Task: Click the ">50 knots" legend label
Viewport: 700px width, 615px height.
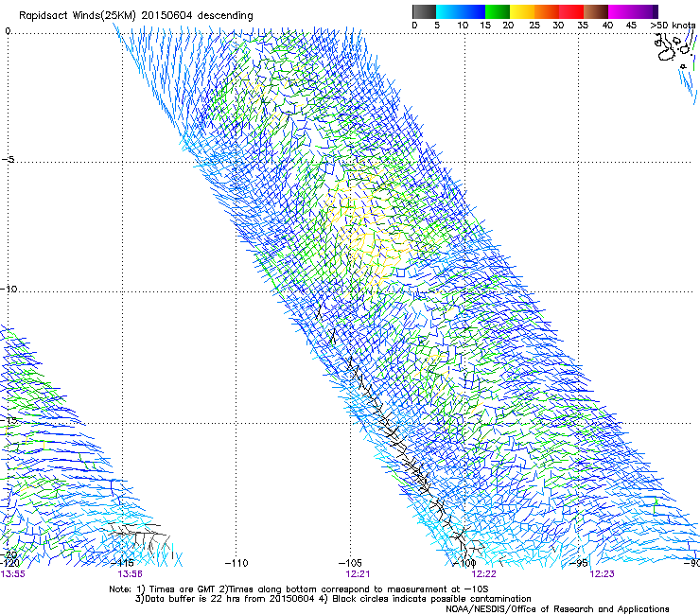Action: point(673,26)
